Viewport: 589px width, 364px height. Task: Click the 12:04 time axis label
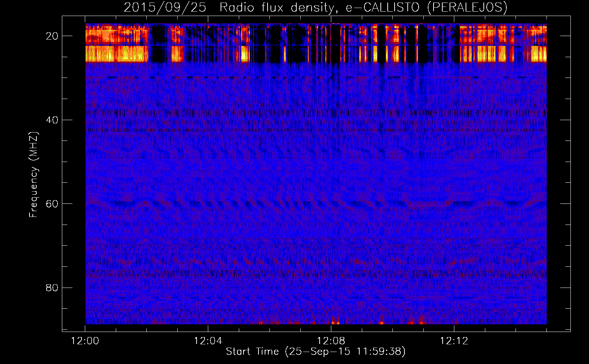(x=208, y=341)
